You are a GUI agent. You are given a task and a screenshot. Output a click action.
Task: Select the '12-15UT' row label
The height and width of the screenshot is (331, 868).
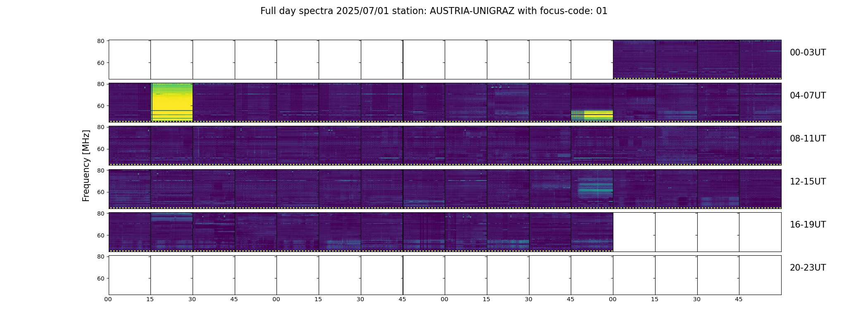(808, 182)
